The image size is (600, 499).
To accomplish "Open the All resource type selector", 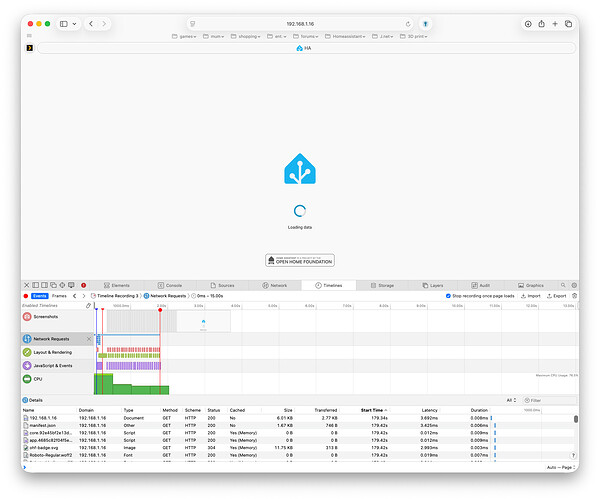I will click(512, 400).
